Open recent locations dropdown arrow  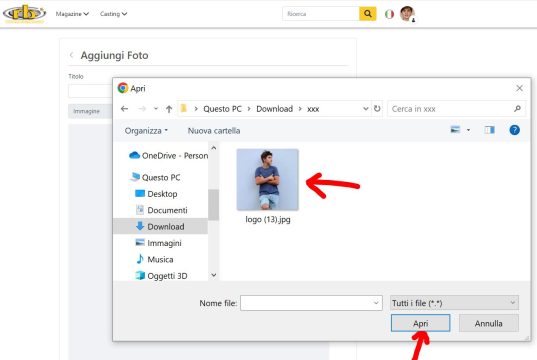tap(155, 109)
